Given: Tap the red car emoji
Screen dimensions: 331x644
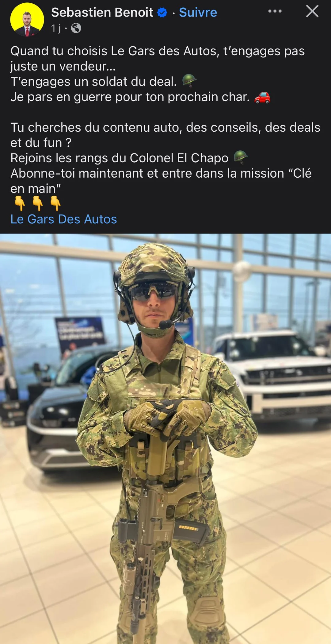Looking at the screenshot, I should (x=262, y=97).
